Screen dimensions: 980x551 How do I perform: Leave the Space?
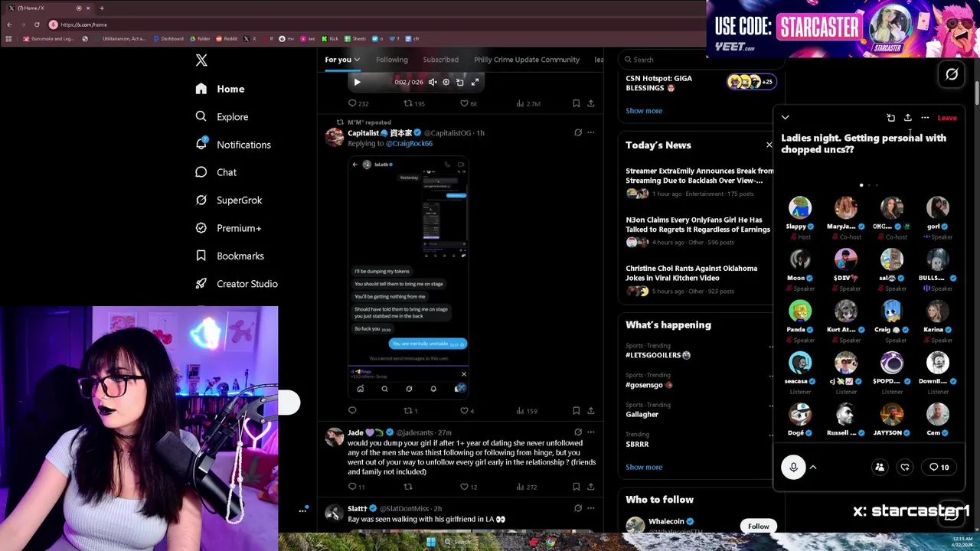[x=947, y=118]
